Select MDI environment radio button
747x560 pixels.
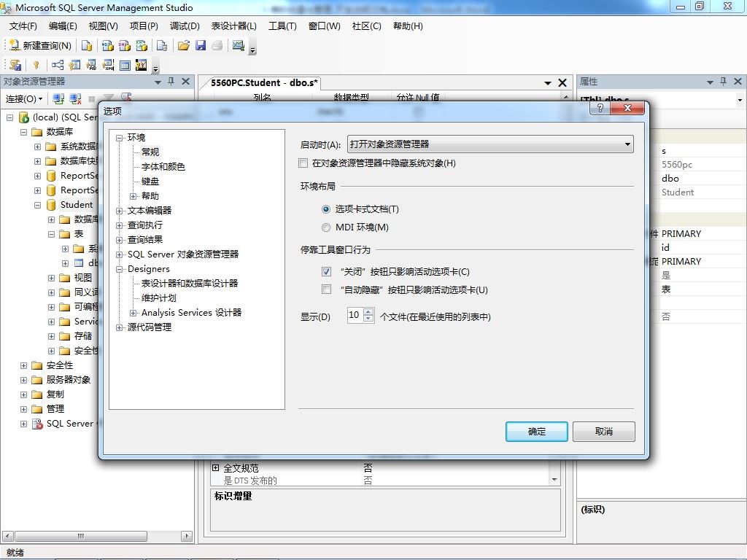tap(326, 227)
